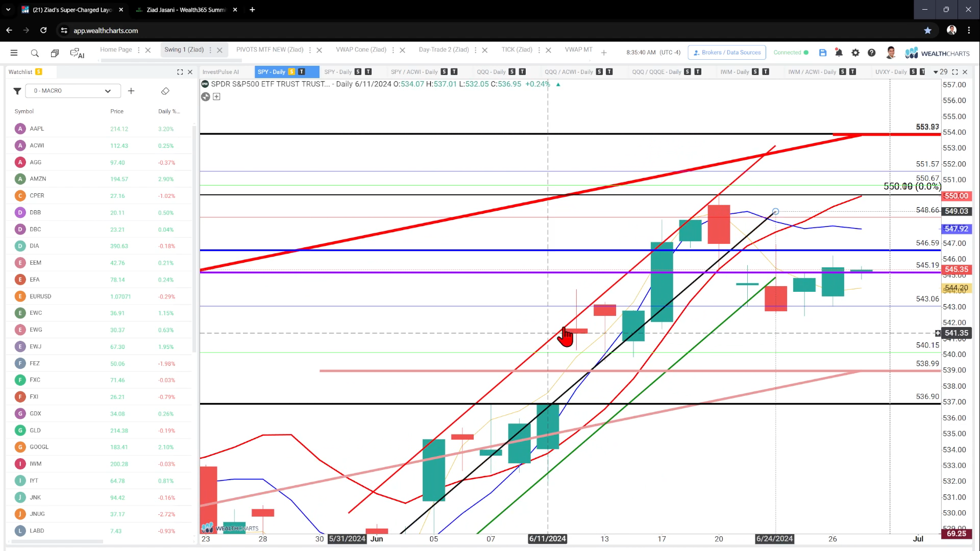Close the Home Page layout tab
The height and width of the screenshot is (551, 980).
tap(148, 50)
